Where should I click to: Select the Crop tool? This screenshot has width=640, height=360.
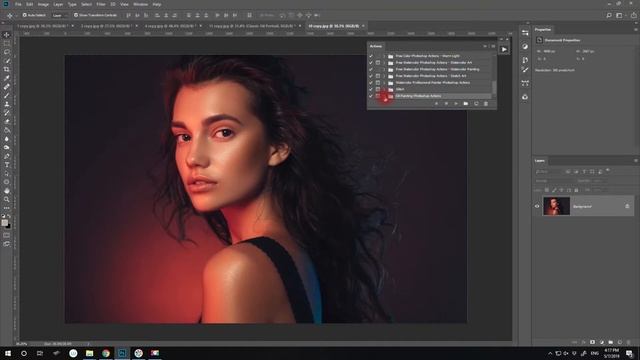pyautogui.click(x=7, y=69)
